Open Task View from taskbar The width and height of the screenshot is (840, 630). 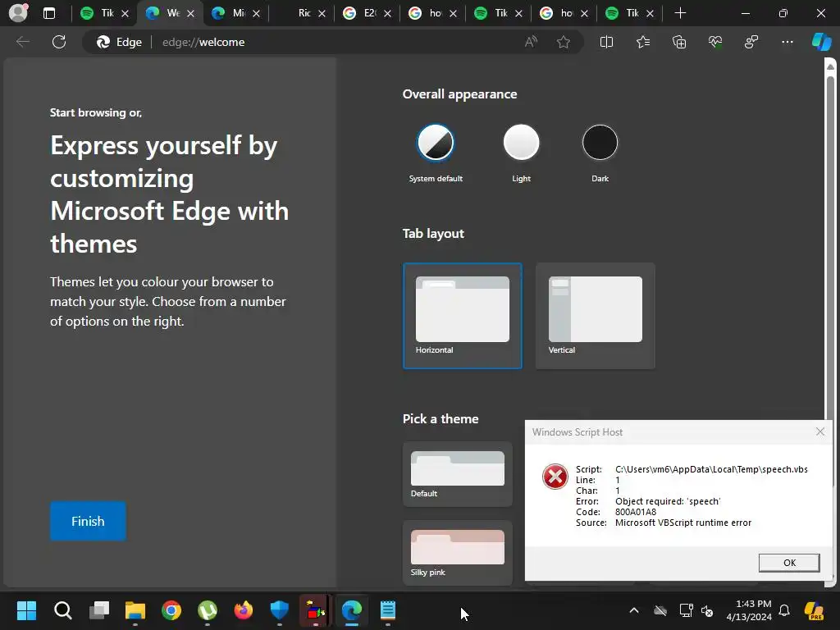pyautogui.click(x=99, y=610)
